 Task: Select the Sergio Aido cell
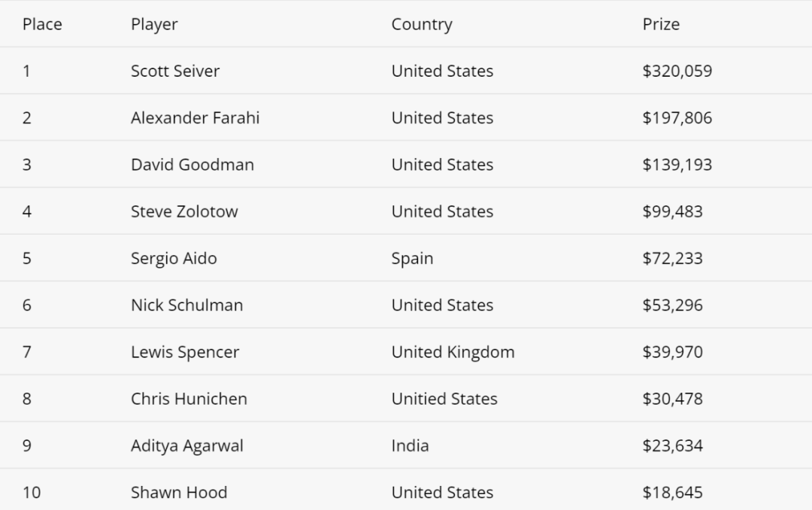(174, 259)
